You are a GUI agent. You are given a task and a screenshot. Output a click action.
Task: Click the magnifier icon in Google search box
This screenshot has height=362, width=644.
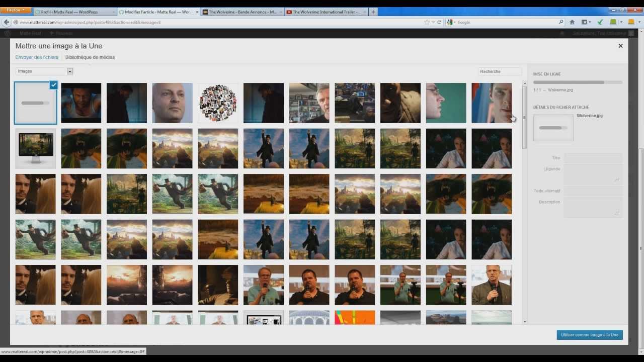click(x=561, y=22)
